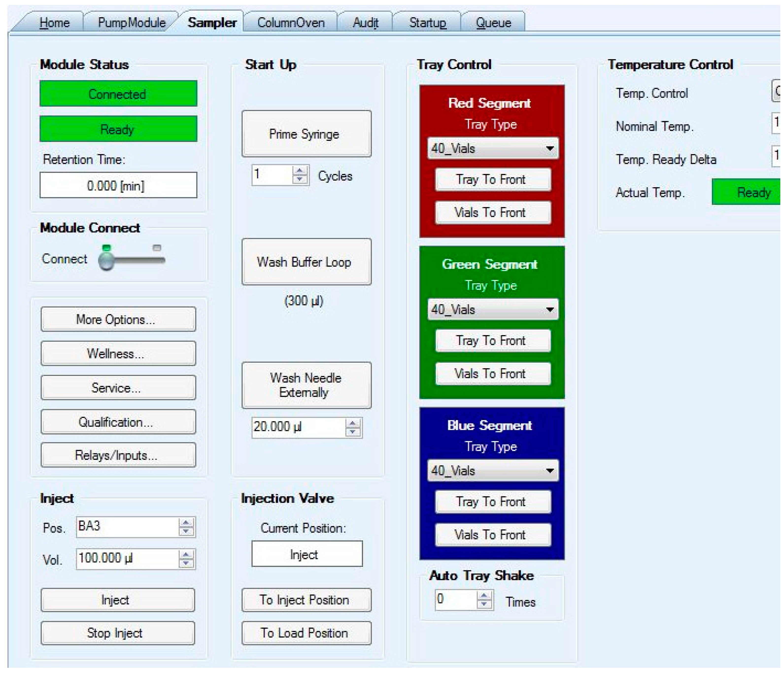Screen dimensions: 784x673
Task: Decrease Wash Needle volume with down arrow
Action: (353, 432)
